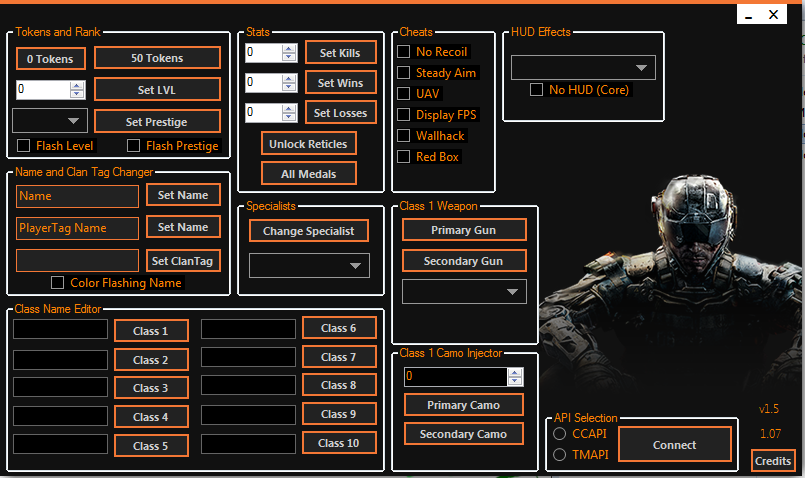The height and width of the screenshot is (478, 805).
Task: Click the Primary Camo button
Action: click(464, 405)
